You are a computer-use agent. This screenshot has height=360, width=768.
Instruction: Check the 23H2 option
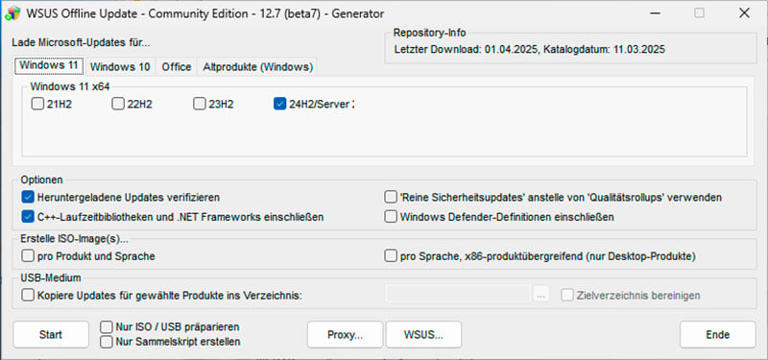(x=199, y=104)
